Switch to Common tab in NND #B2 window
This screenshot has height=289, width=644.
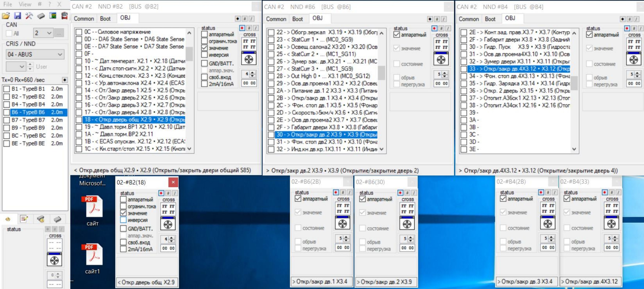click(84, 18)
